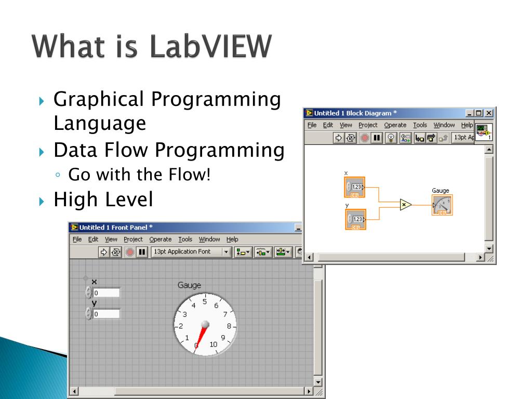Select the x numeric control terminal
The height and width of the screenshot is (399, 532).
pyautogui.click(x=354, y=187)
